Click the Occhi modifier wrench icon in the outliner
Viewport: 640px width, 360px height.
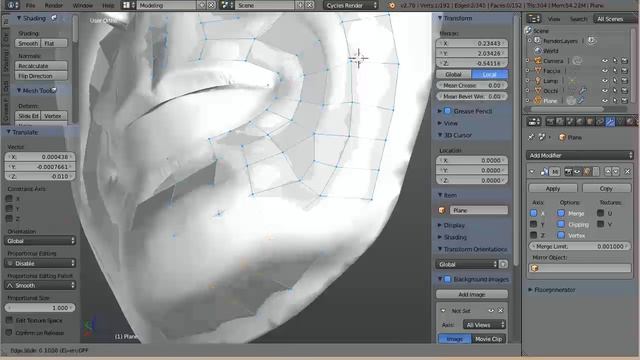[583, 91]
